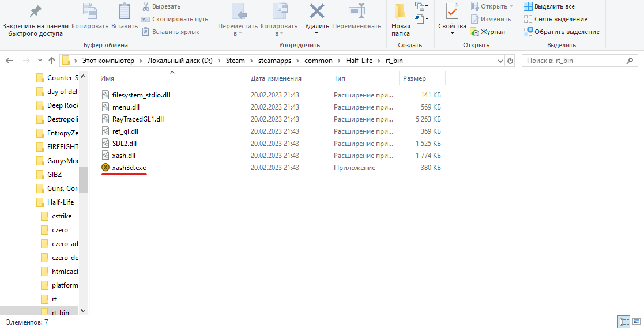Image resolution: width=644 pixels, height=328 pixels.
Task: Switch to large icons view
Action: coord(636,322)
